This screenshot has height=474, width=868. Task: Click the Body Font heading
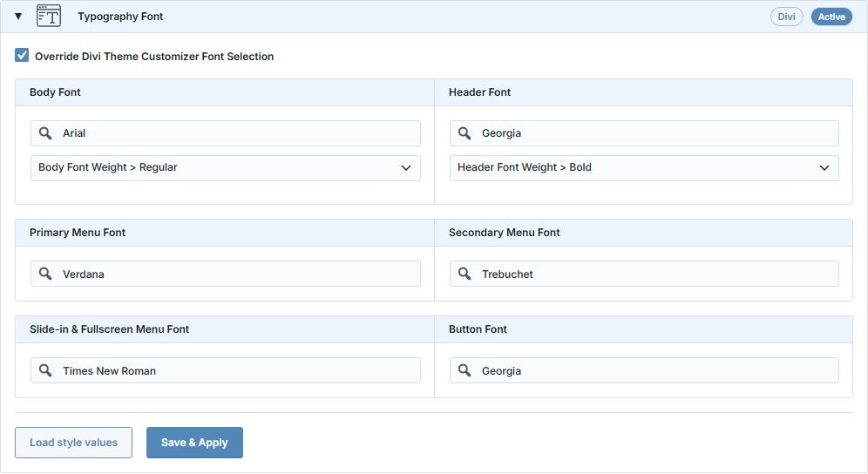(55, 92)
